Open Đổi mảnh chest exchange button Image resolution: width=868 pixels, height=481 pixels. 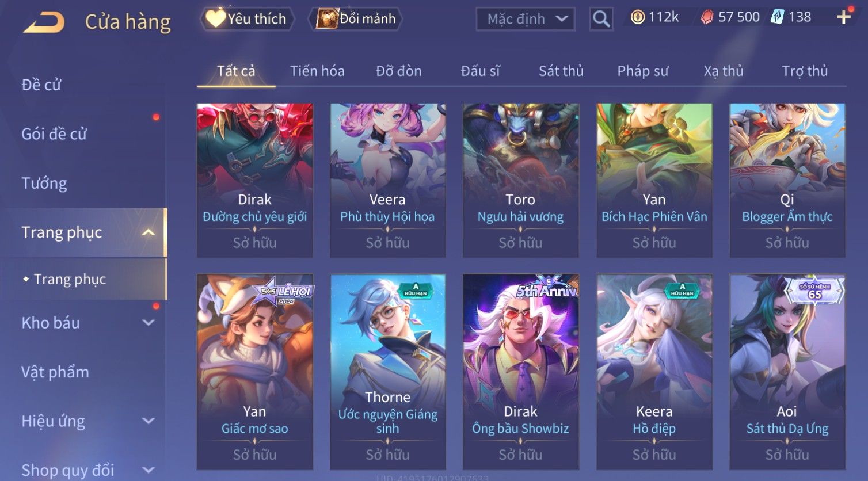click(x=356, y=19)
